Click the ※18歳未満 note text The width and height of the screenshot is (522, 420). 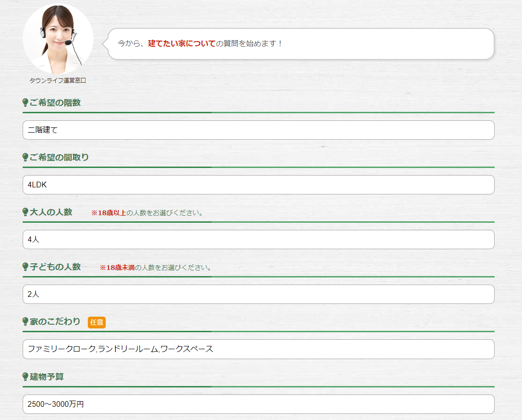(x=156, y=268)
